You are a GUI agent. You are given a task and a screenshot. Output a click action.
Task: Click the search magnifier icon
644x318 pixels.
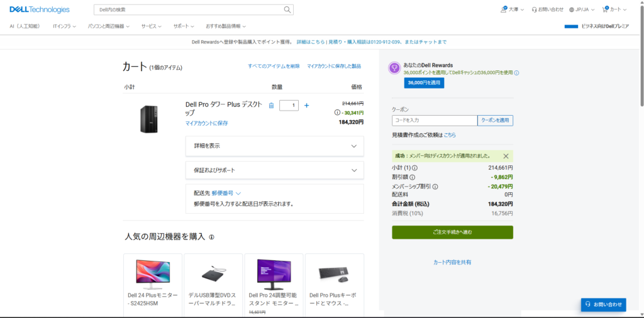(x=287, y=9)
